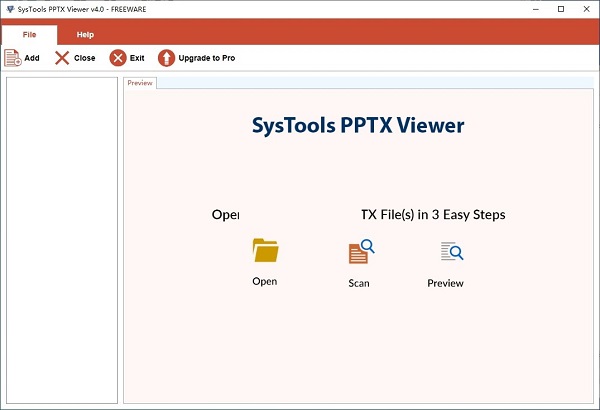Screen dimensions: 600x410
Task: Click the Add file icon
Action: (x=13, y=58)
